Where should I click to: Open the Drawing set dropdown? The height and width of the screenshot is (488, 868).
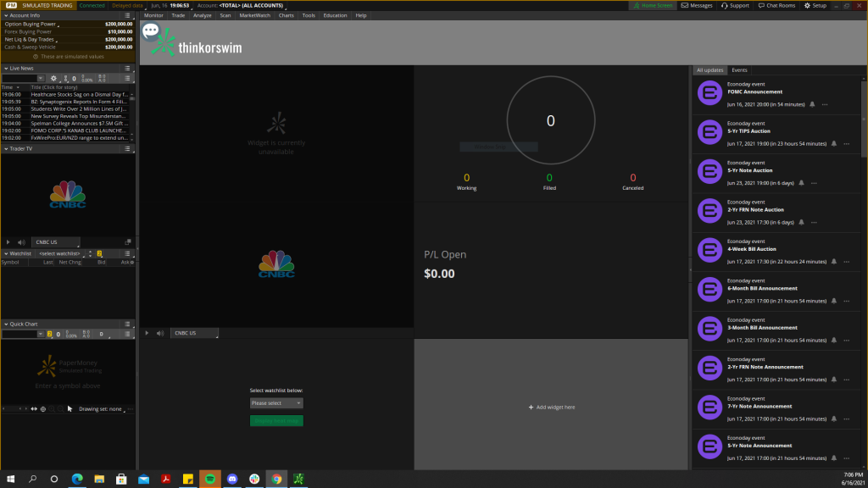click(x=102, y=409)
